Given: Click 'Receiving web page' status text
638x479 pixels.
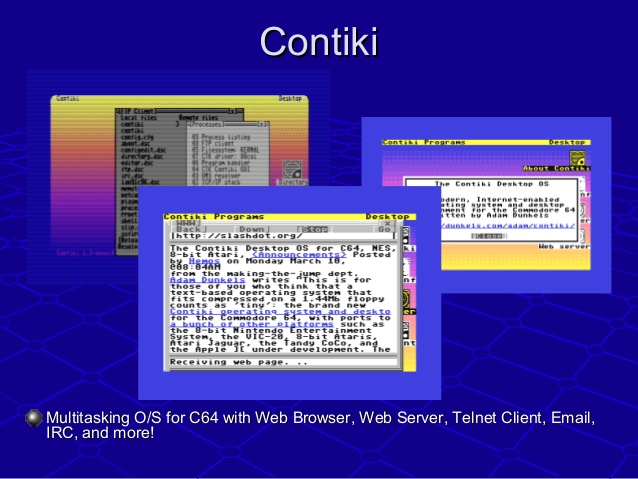Looking at the screenshot, I should point(238,362).
